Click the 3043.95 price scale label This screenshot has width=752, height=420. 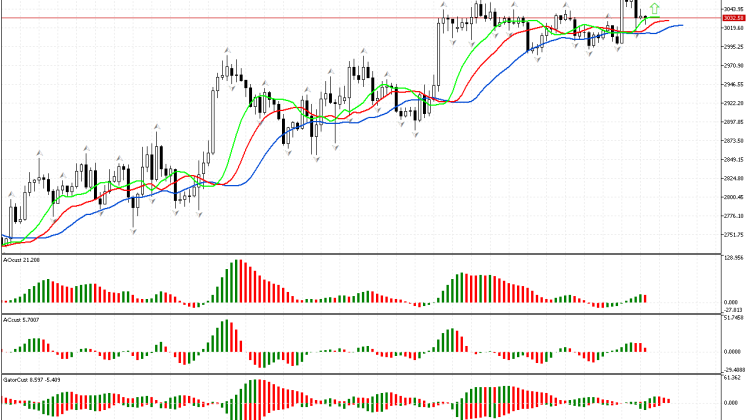[x=733, y=9]
